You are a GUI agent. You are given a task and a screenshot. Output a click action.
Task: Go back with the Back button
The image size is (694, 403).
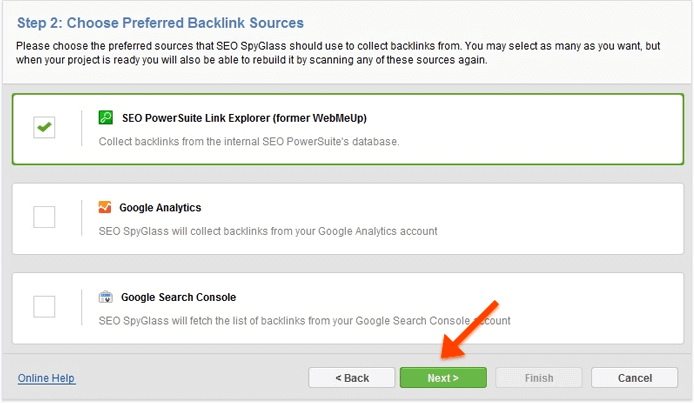tap(352, 378)
